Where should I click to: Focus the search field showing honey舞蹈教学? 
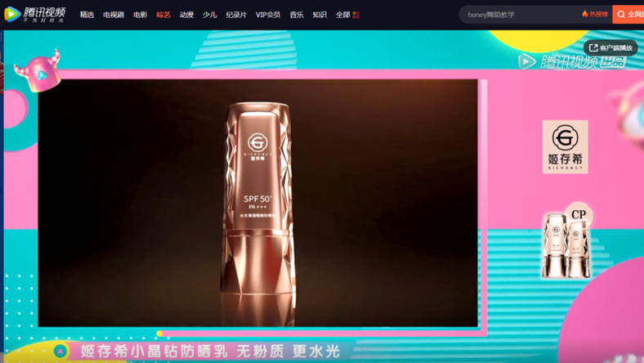point(520,15)
